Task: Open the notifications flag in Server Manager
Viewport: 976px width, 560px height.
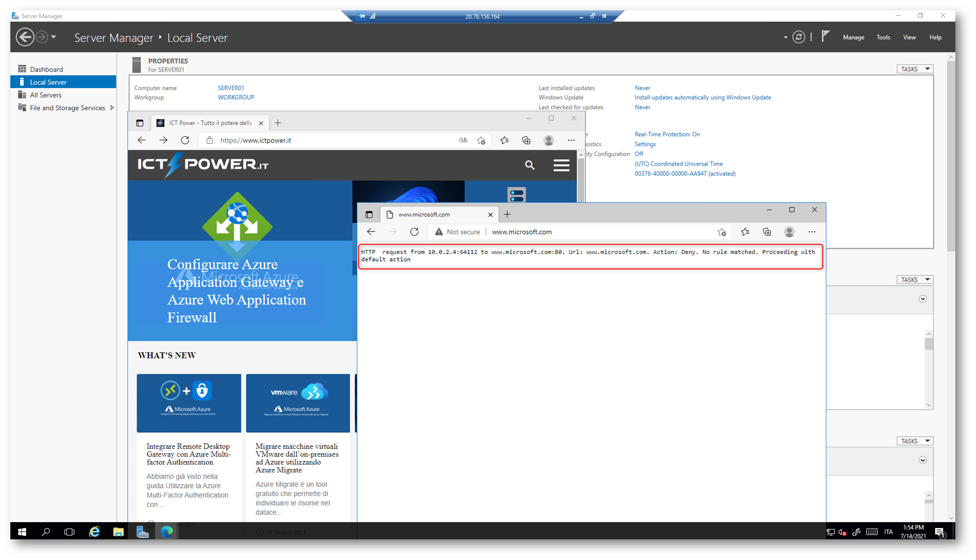Action: tap(825, 36)
